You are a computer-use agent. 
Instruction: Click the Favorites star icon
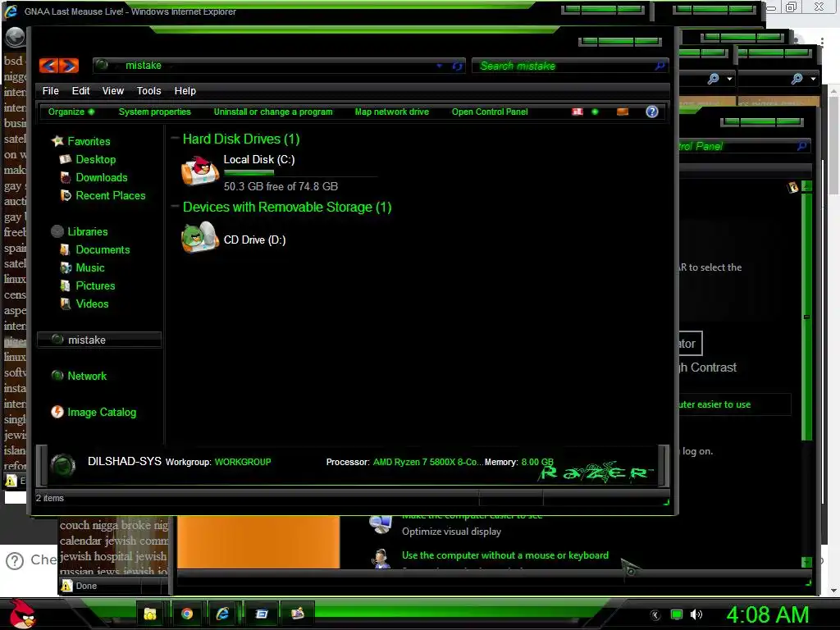[57, 141]
